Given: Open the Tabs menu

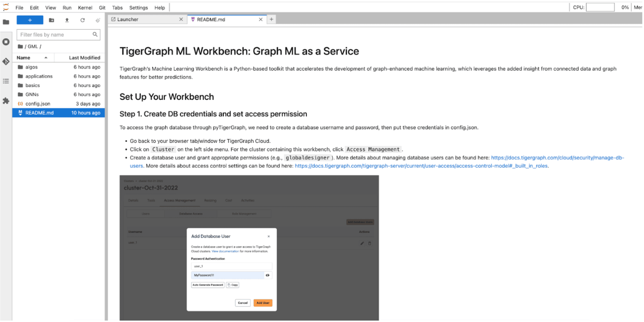Looking at the screenshot, I should (117, 8).
